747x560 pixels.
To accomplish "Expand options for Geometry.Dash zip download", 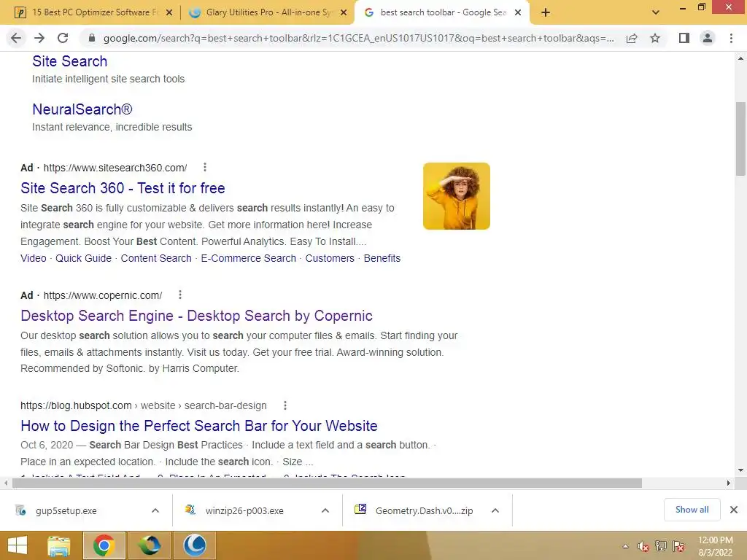I will (495, 510).
